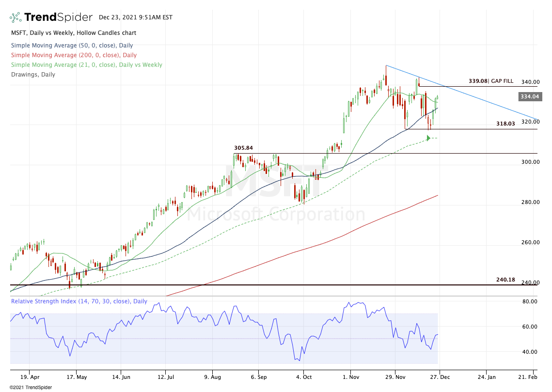This screenshot has height=392, width=552.
Task: Click the 300.00 price axis label
Action: (x=531, y=162)
